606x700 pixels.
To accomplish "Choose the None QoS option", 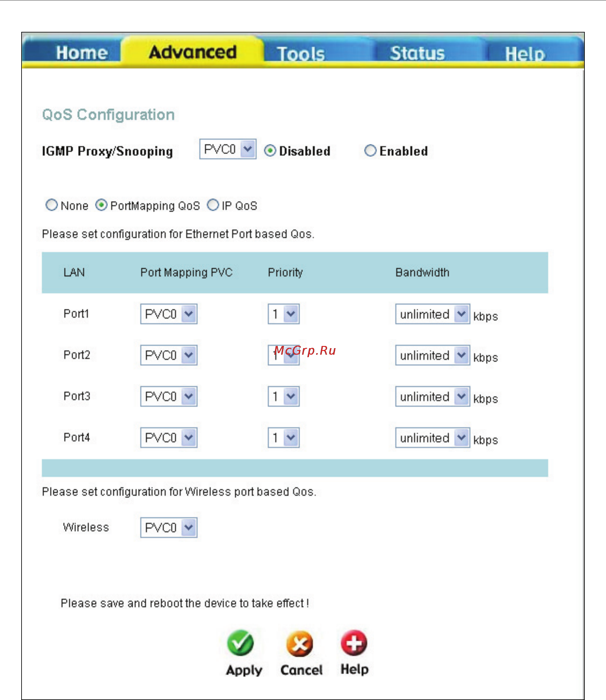I will [x=52, y=205].
